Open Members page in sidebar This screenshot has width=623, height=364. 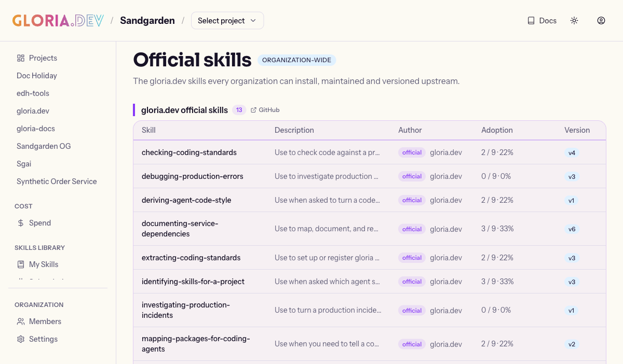tap(39, 321)
